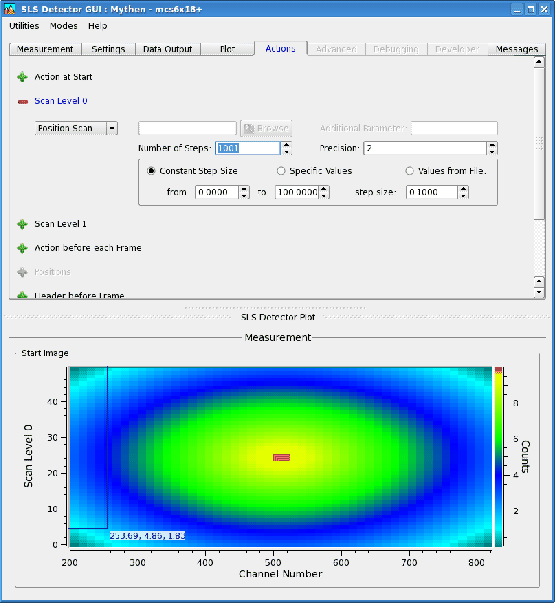
Task: Select Specific Values radio button
Action: tap(281, 171)
